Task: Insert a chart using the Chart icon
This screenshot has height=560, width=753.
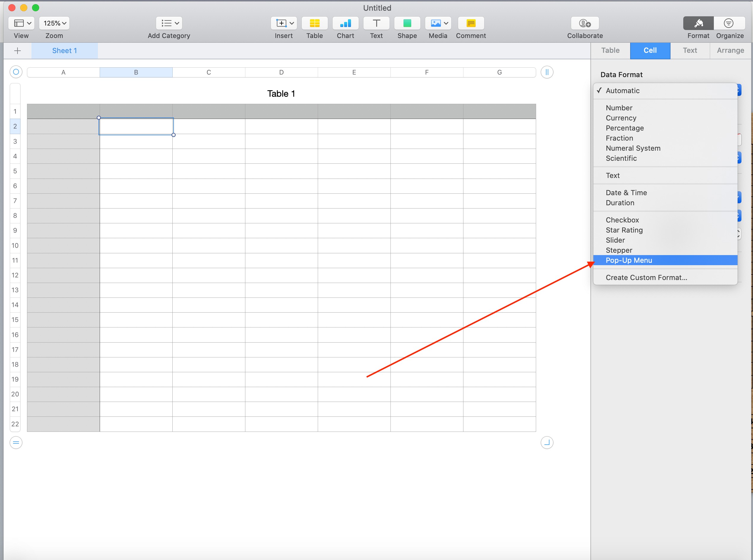Action: point(345,23)
